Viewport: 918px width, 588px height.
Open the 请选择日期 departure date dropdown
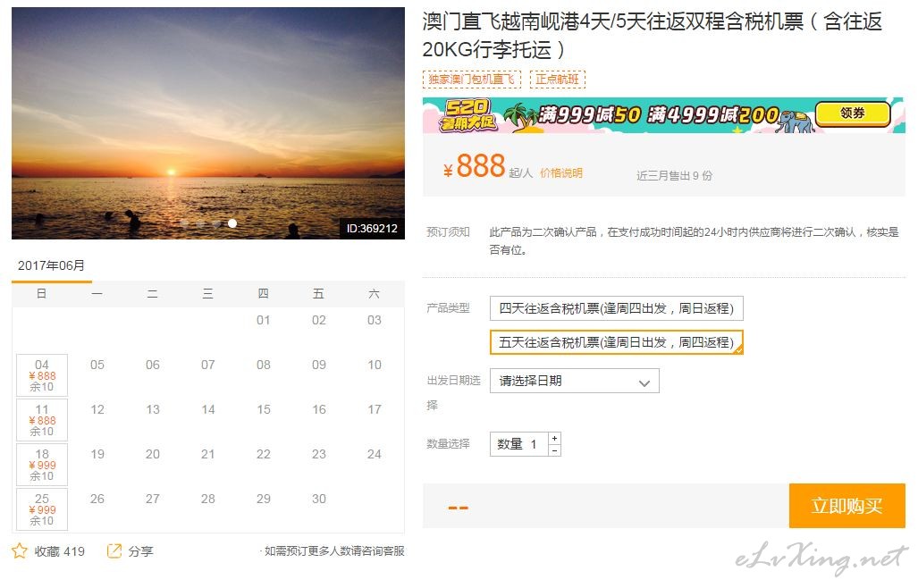tap(575, 381)
